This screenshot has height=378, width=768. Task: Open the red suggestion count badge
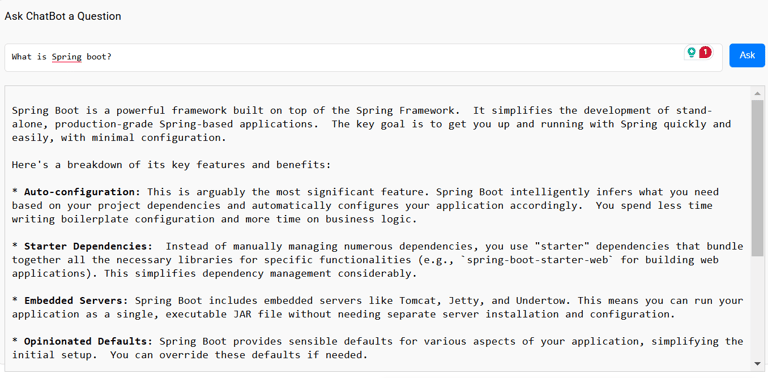coord(705,52)
